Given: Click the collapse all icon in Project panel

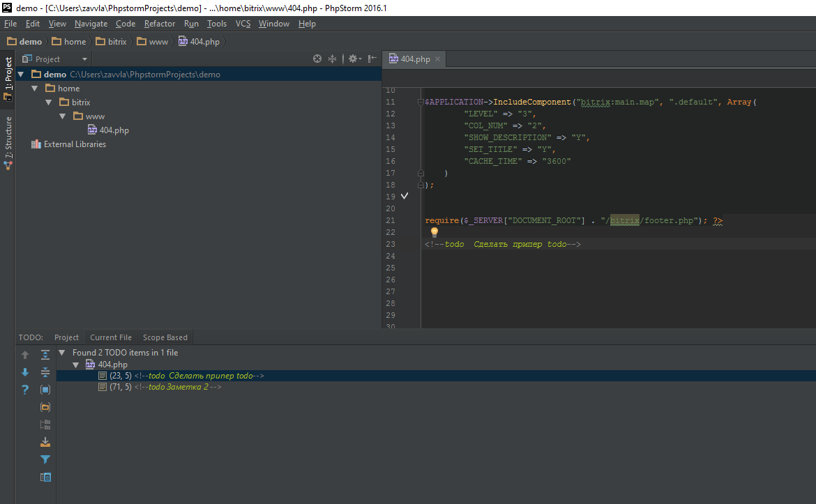Looking at the screenshot, I should click(333, 59).
